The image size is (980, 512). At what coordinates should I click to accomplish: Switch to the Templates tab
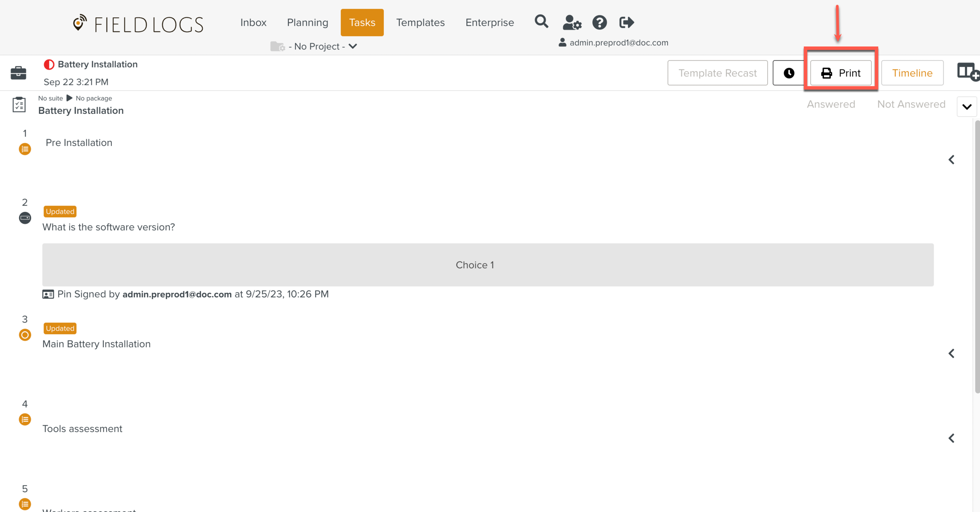click(x=420, y=23)
